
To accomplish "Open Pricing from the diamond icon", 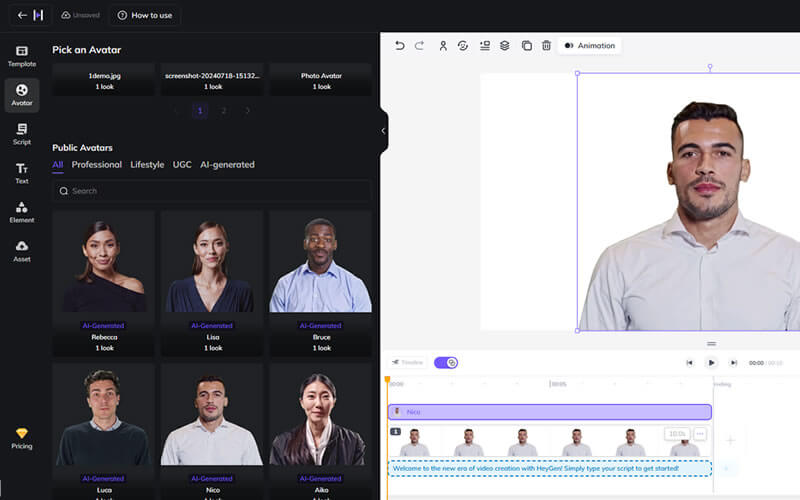I will [x=21, y=438].
